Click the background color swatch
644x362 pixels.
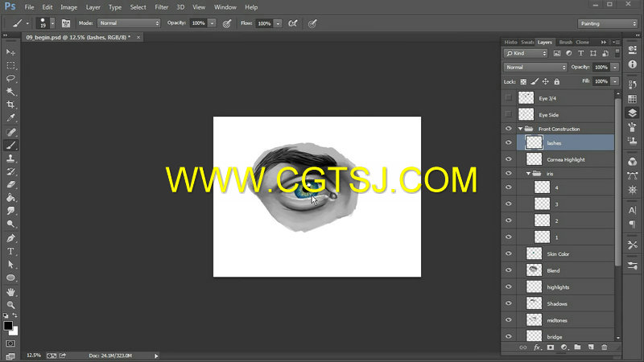point(14,331)
